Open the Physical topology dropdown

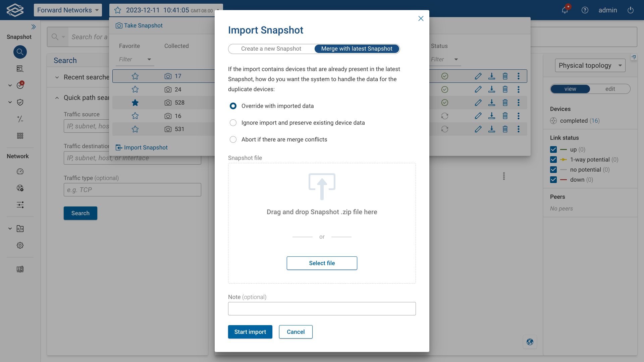590,65
